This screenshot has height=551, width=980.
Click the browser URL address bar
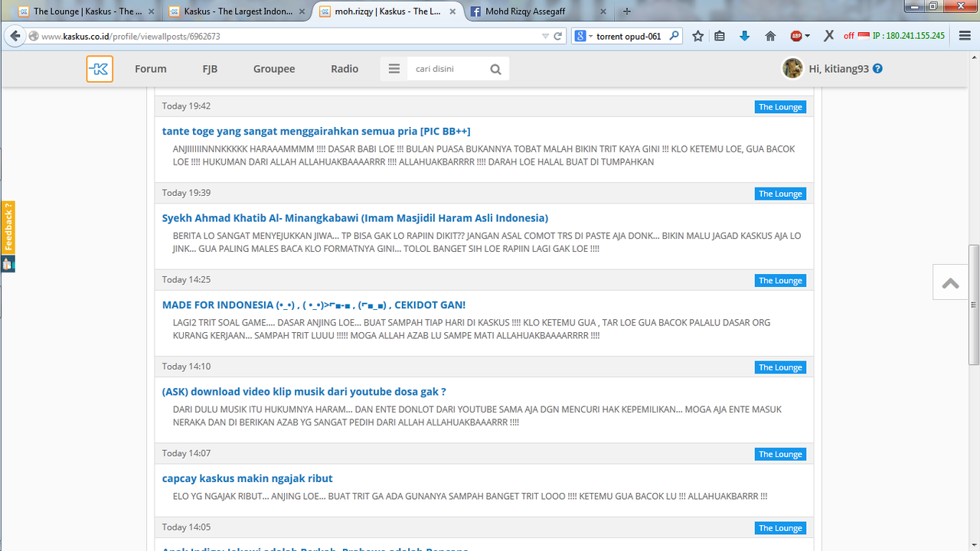(x=291, y=36)
